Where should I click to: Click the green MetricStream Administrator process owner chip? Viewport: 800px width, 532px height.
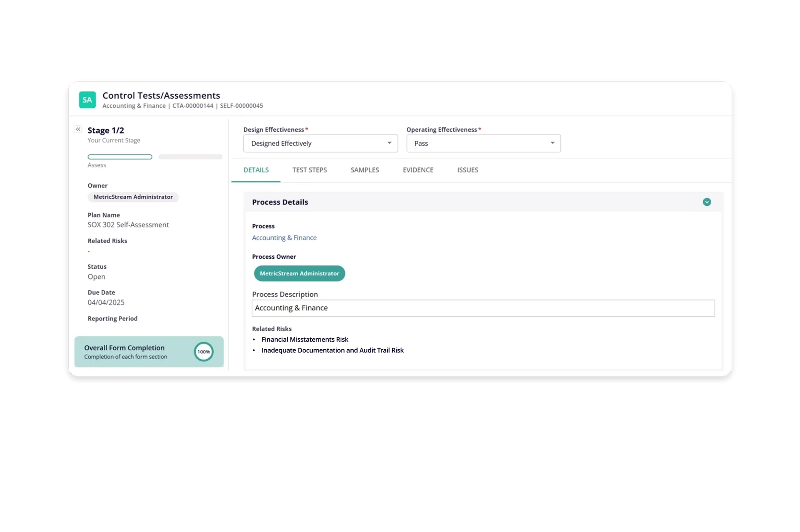tap(299, 273)
